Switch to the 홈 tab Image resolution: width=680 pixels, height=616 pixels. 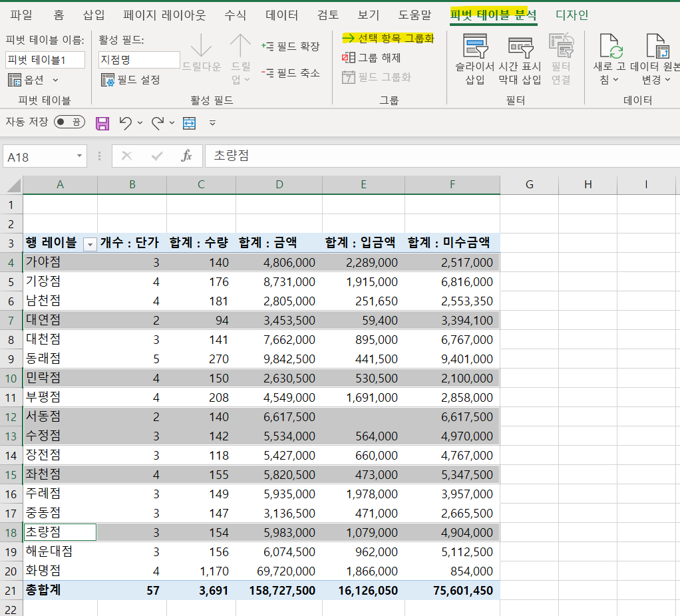click(59, 15)
